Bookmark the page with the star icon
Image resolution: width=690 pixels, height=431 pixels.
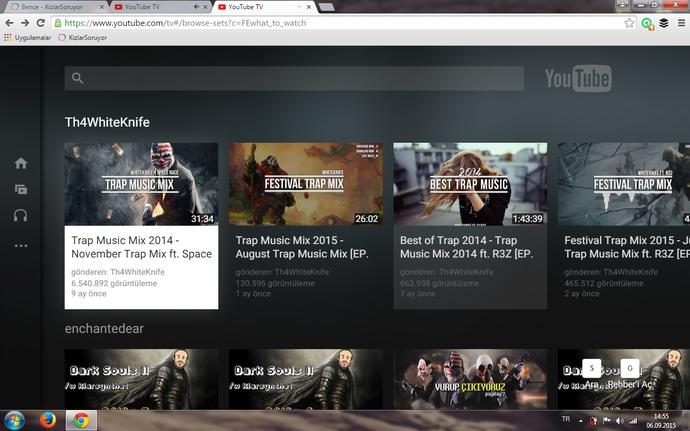click(x=629, y=23)
